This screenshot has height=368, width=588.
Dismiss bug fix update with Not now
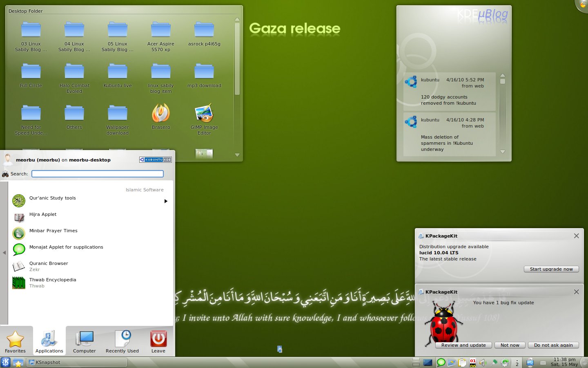510,345
